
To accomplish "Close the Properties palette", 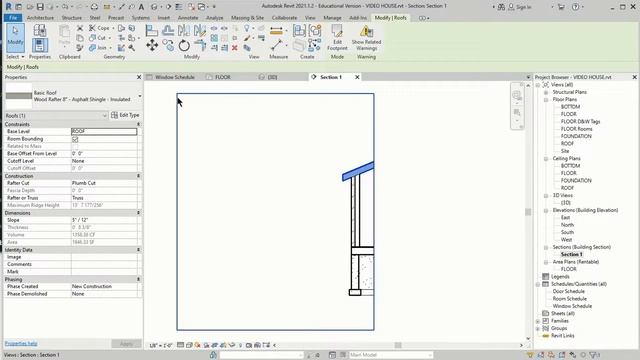I will coord(139,77).
